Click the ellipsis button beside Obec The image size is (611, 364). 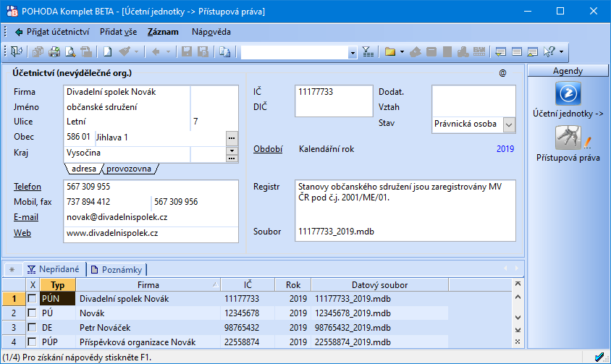[232, 138]
